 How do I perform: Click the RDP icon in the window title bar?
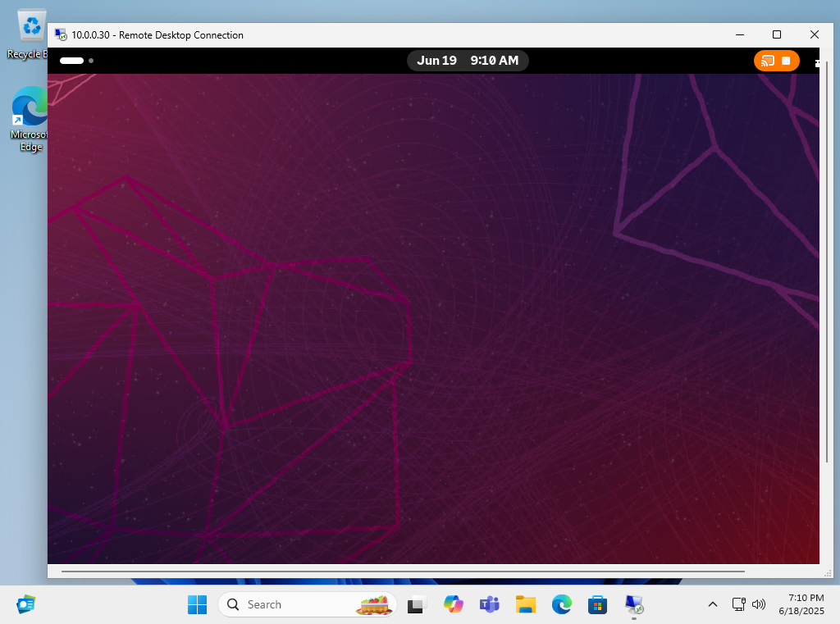[x=59, y=34]
